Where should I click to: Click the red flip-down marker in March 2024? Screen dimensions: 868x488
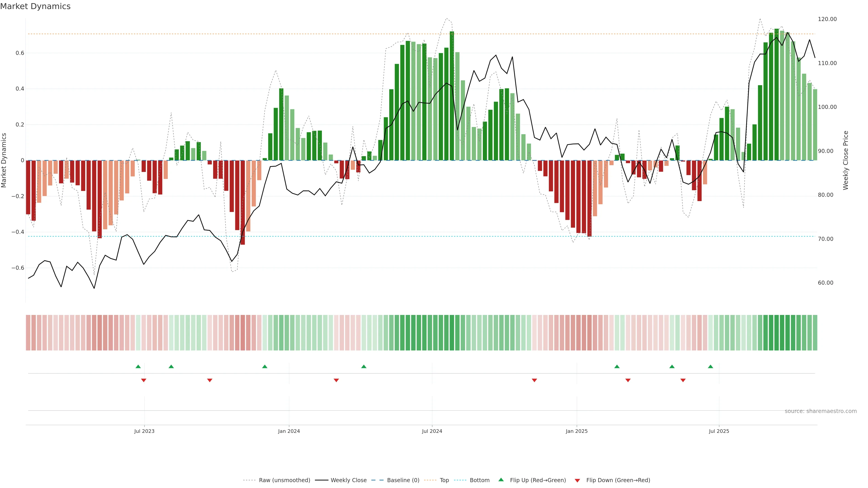(x=336, y=380)
